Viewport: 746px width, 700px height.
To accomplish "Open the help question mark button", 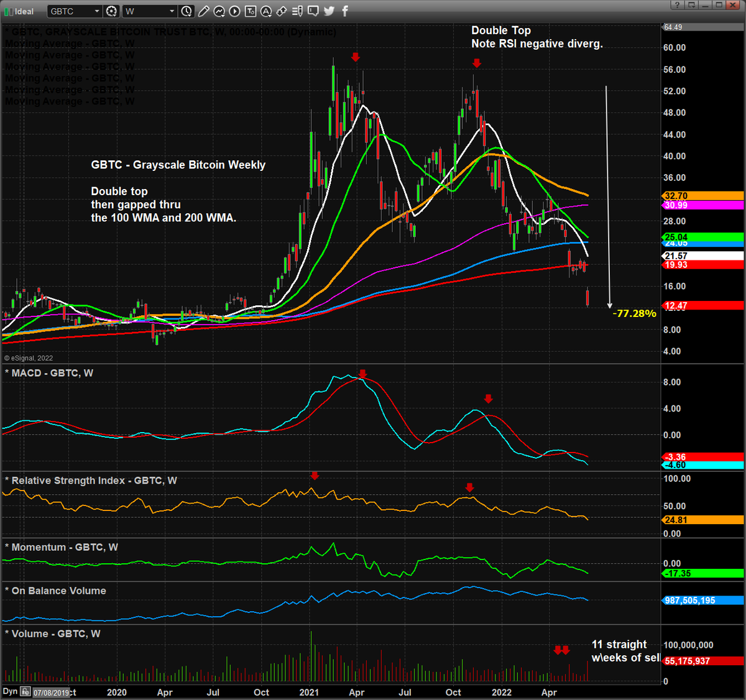I will coord(678,5).
